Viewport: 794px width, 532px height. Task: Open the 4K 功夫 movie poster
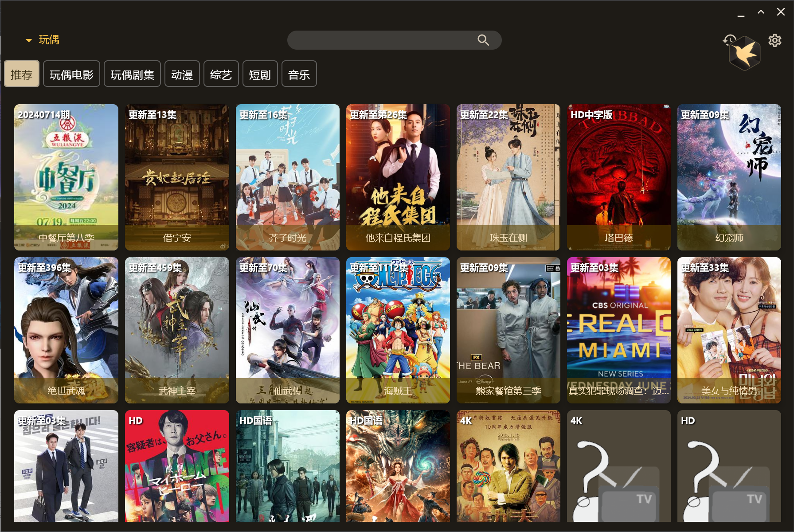[x=508, y=466]
